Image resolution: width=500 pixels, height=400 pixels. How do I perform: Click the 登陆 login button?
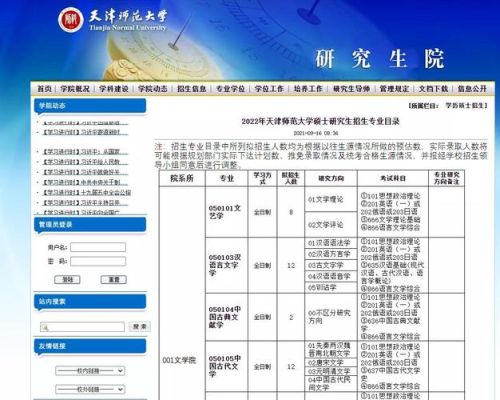(x=67, y=280)
